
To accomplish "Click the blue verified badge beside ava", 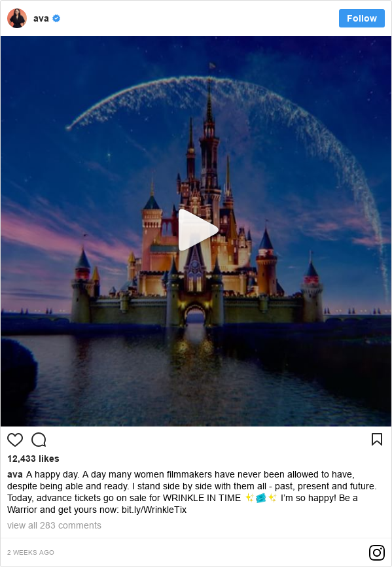I will tap(56, 18).
